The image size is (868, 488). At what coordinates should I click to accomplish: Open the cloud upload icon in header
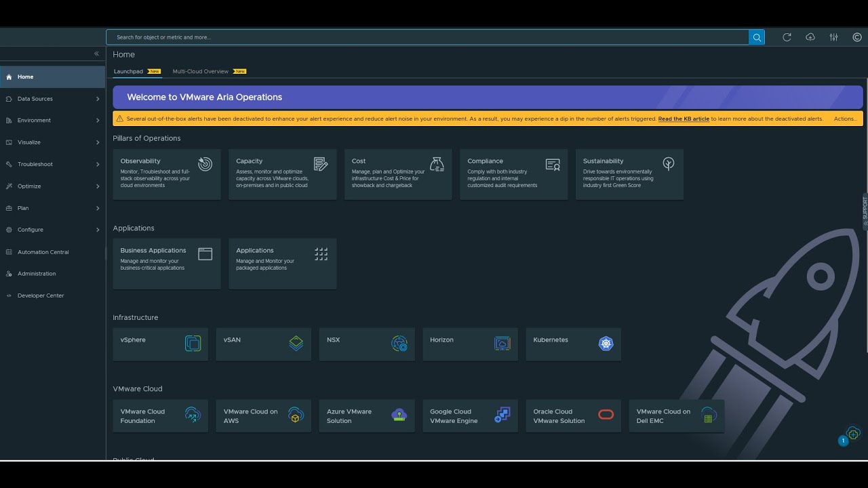click(x=810, y=37)
